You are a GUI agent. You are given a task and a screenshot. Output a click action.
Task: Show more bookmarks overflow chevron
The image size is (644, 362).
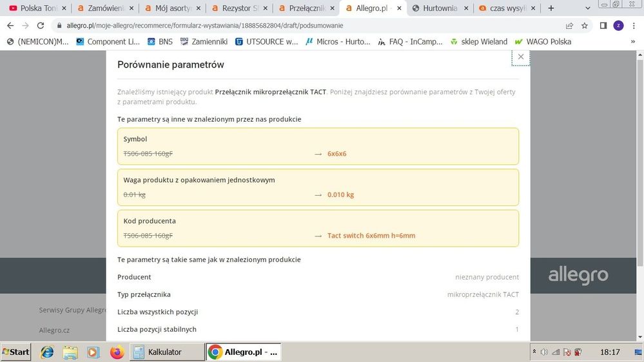[633, 41]
